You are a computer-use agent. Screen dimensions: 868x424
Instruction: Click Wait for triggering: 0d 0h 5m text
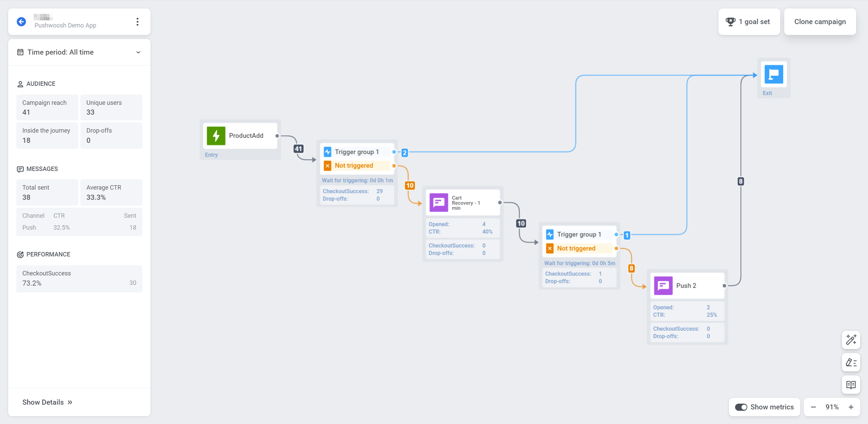tap(580, 263)
